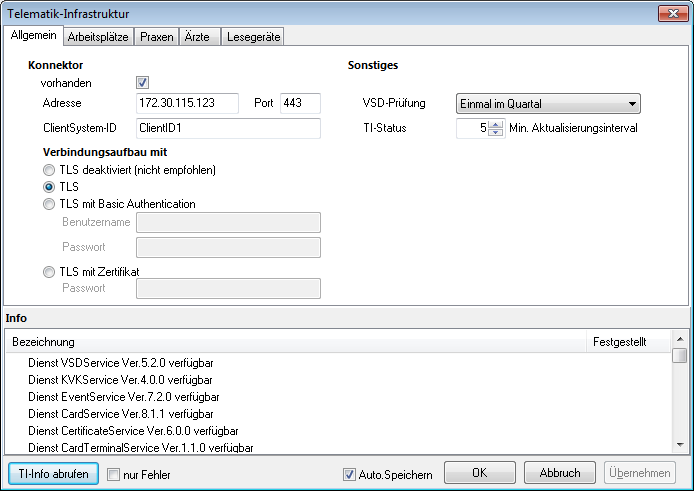Open the Lesegeräte tab
694x491 pixels.
254,37
